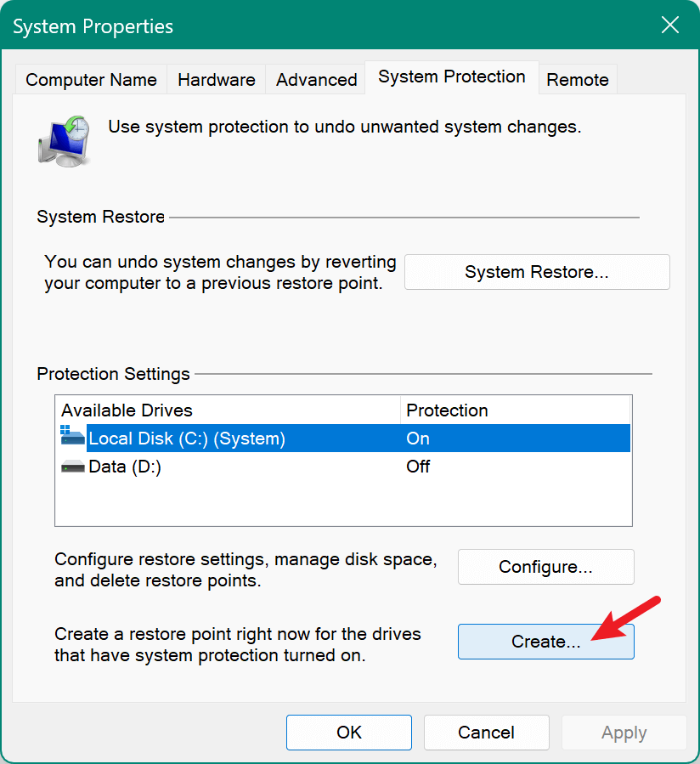Close the System Properties window

pyautogui.click(x=670, y=25)
